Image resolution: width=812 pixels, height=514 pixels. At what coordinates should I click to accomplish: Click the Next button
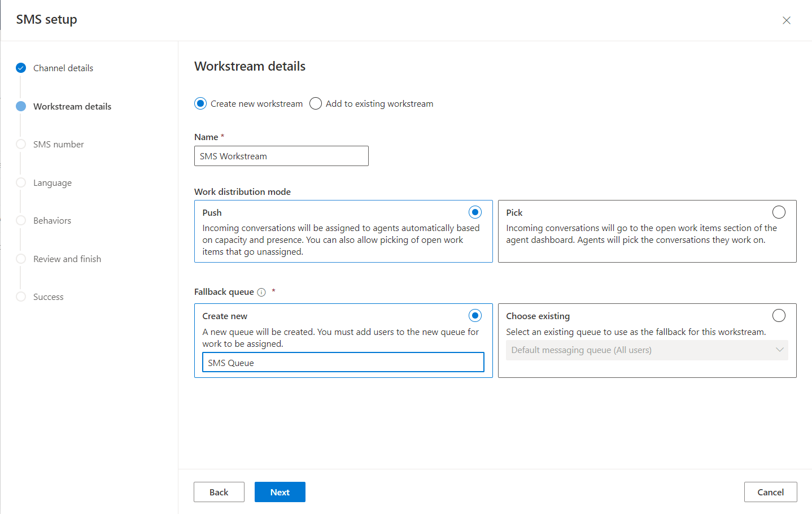click(280, 492)
